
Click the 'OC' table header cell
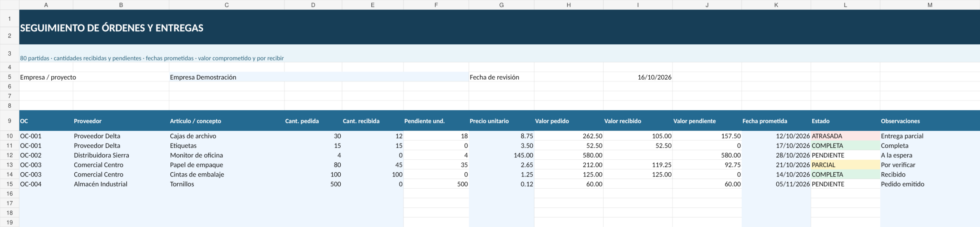(x=46, y=121)
